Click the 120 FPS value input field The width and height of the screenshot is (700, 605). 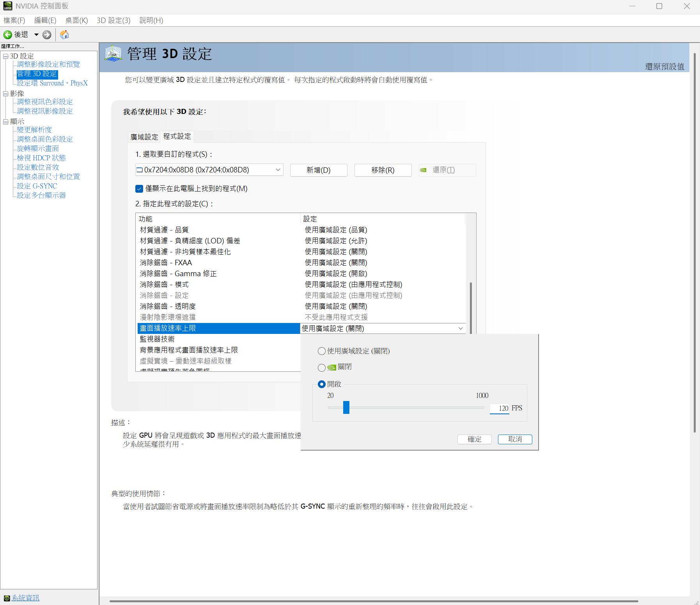click(x=500, y=408)
